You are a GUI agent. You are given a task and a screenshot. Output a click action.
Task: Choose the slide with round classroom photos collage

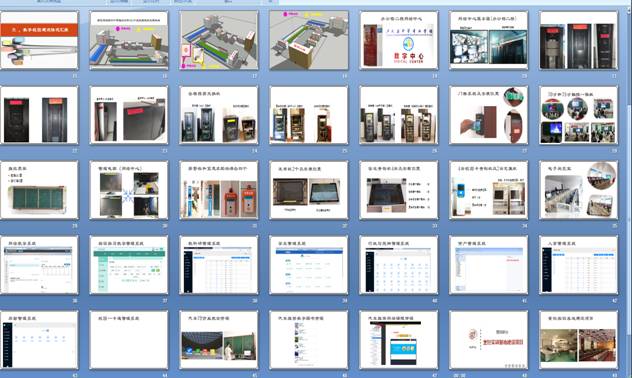coord(578,115)
